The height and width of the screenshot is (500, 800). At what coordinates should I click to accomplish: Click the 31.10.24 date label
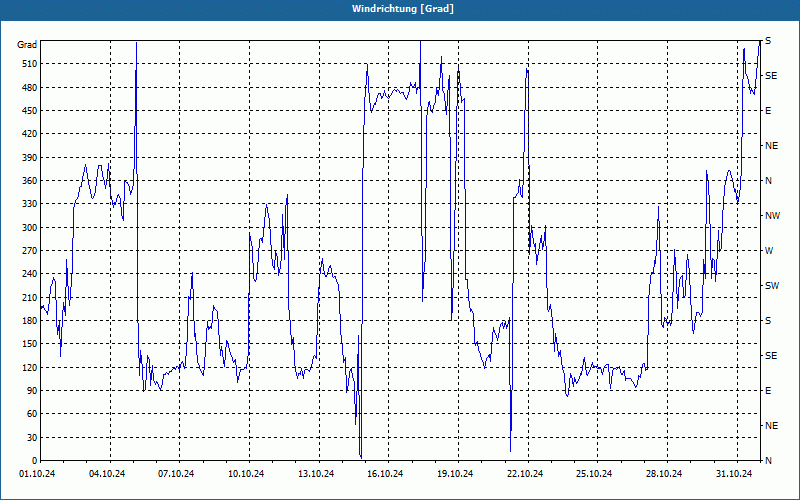tap(734, 474)
